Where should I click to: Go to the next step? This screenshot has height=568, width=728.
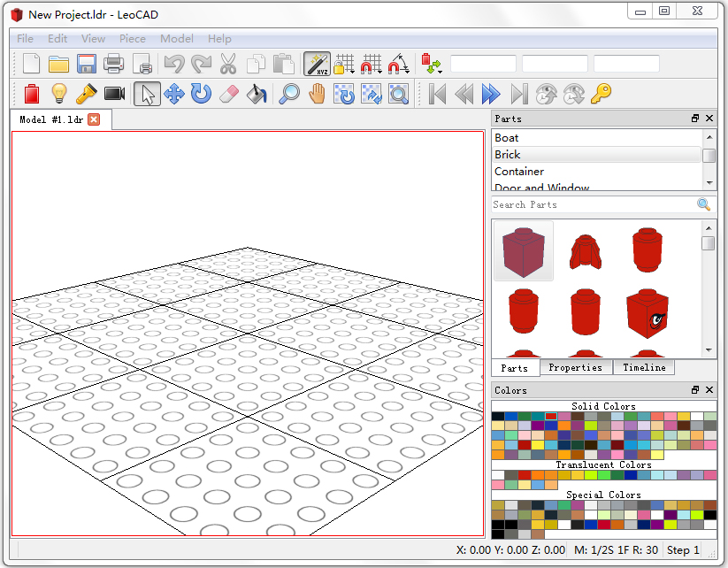pos(491,94)
